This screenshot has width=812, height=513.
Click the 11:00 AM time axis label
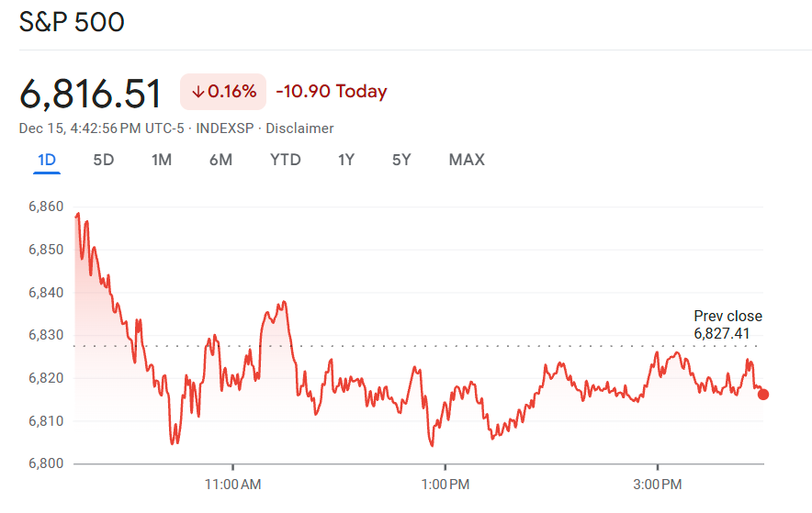coord(233,484)
